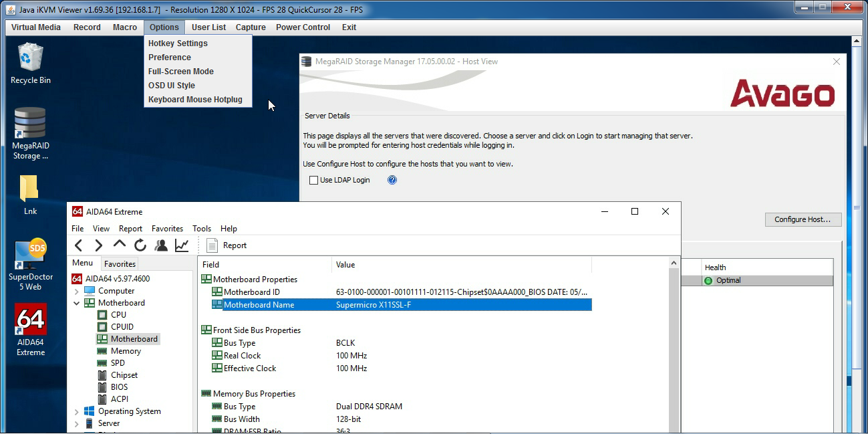Click the AIDA64 back navigation arrow

[79, 245]
